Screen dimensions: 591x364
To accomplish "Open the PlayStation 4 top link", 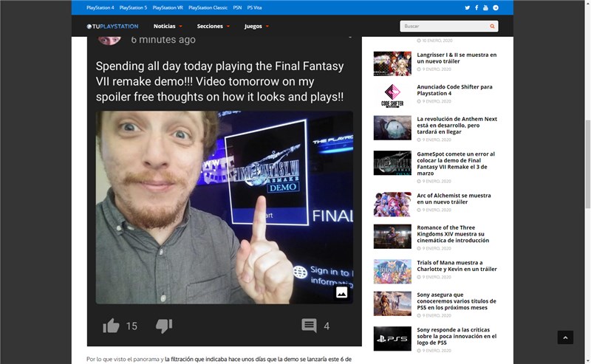I will (100, 7).
